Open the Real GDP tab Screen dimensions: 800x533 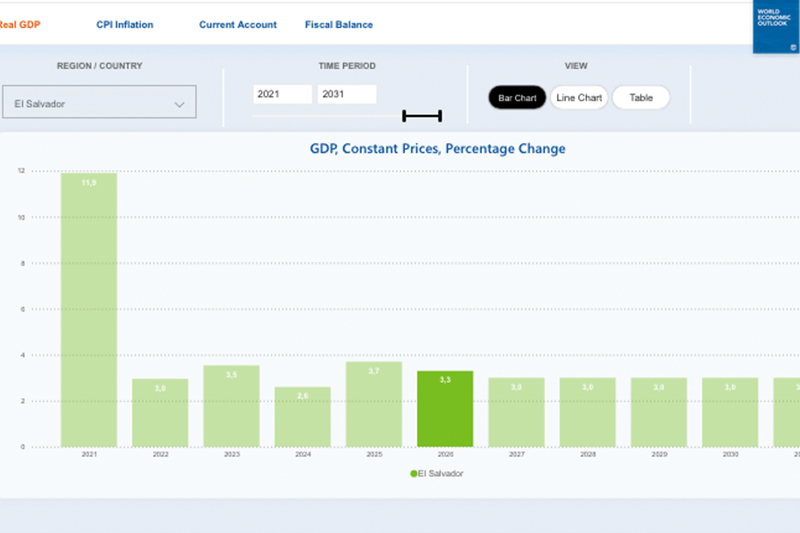(x=19, y=25)
